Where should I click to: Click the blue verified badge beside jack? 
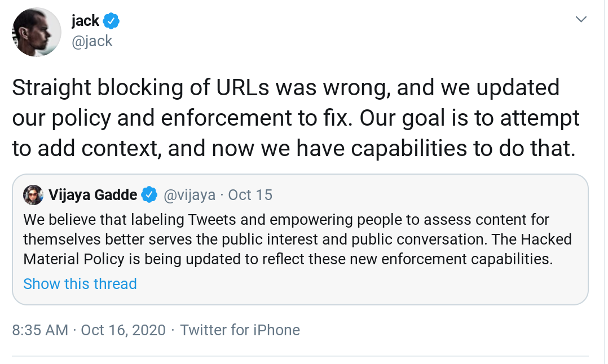(111, 21)
